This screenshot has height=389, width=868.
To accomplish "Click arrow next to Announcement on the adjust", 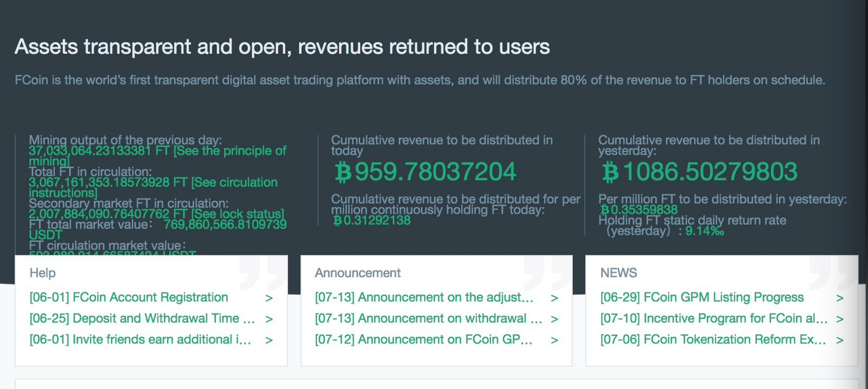I will coord(554,298).
